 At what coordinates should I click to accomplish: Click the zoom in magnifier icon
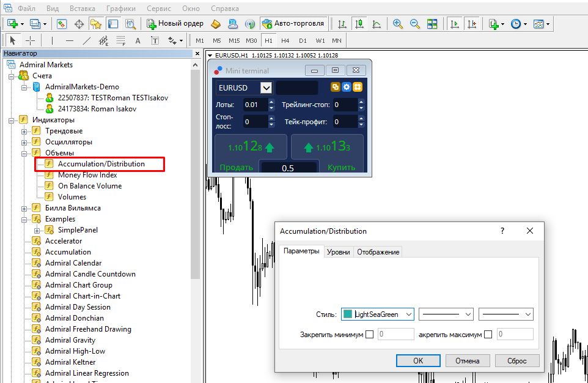pos(398,24)
